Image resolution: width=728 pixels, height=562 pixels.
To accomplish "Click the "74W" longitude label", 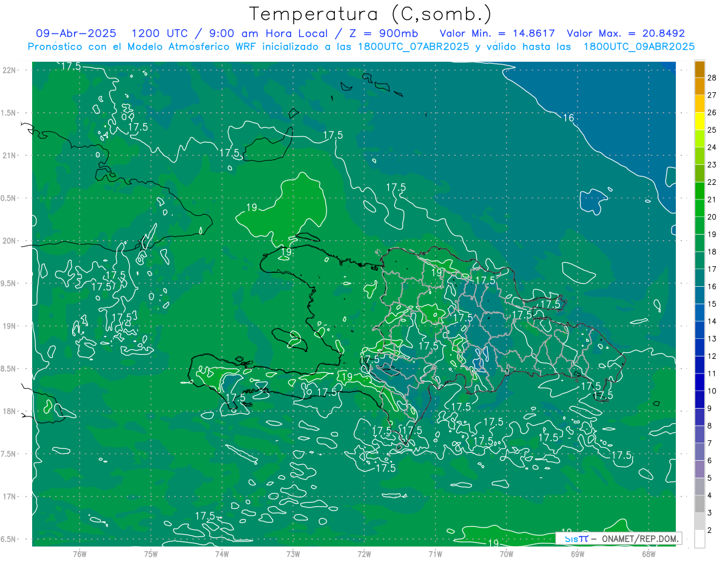I will click(x=222, y=554).
